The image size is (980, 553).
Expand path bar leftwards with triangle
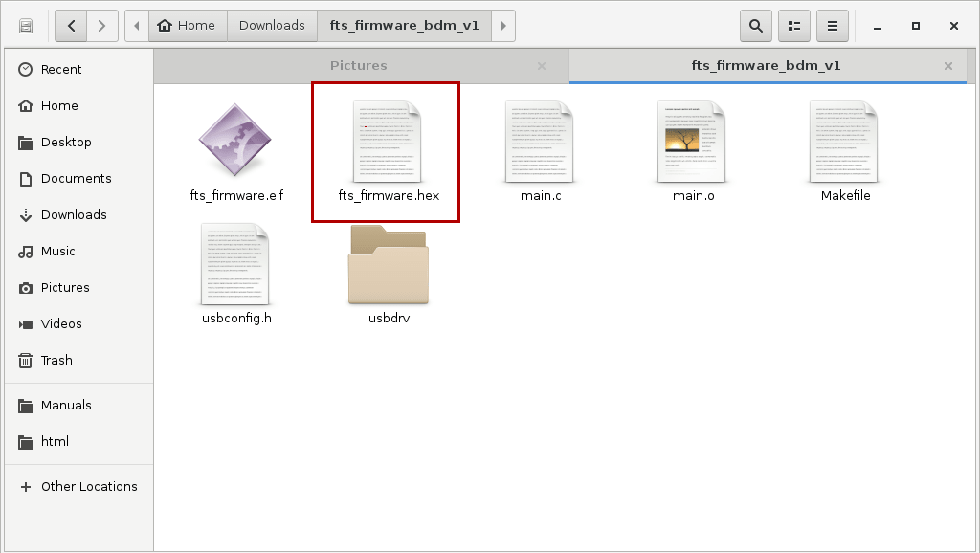(x=137, y=26)
